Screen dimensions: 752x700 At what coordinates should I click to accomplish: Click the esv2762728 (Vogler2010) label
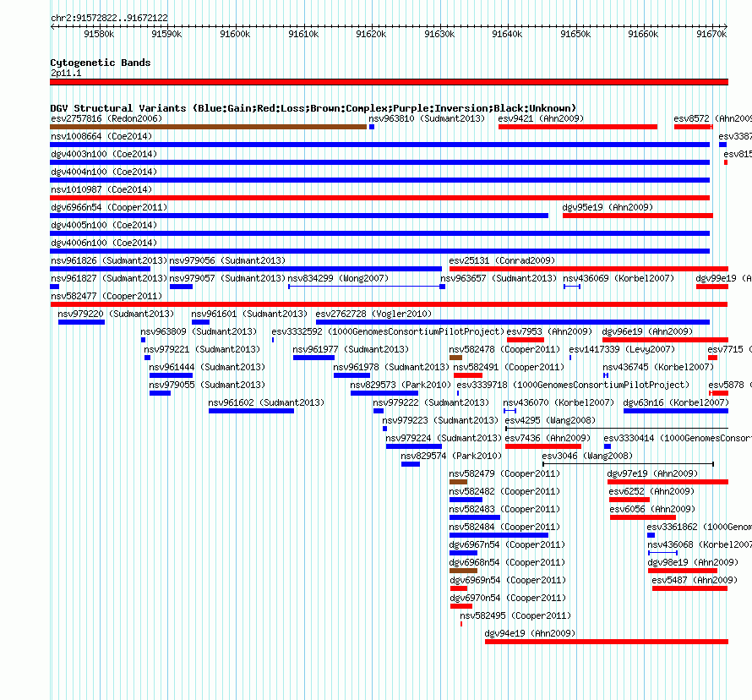tap(373, 314)
